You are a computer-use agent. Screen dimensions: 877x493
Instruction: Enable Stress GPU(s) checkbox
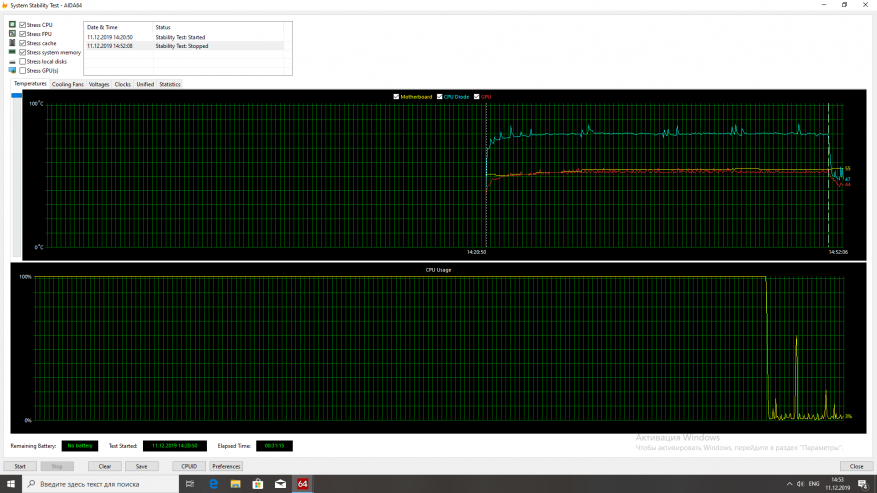point(22,71)
